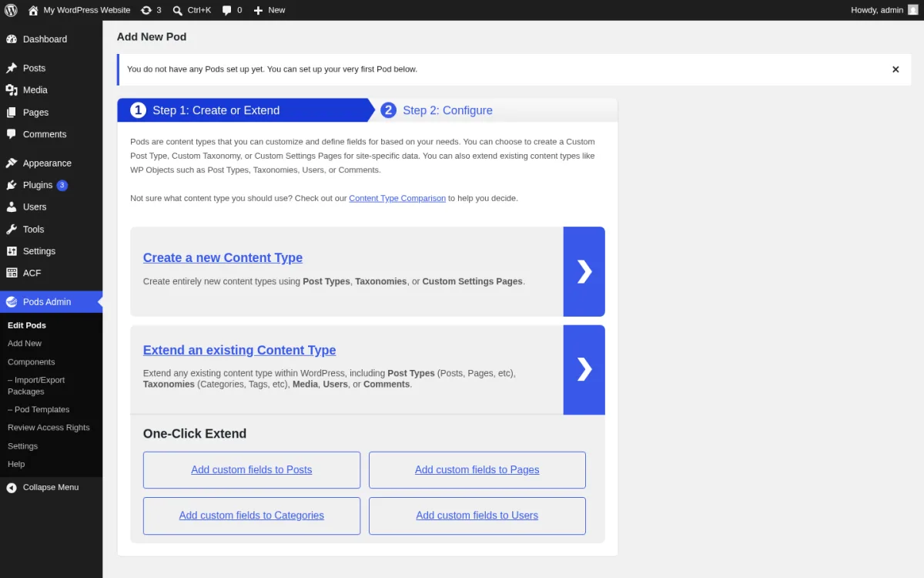
Task: Click the chevron arrow for Extend an existing Content Type
Action: point(584,370)
